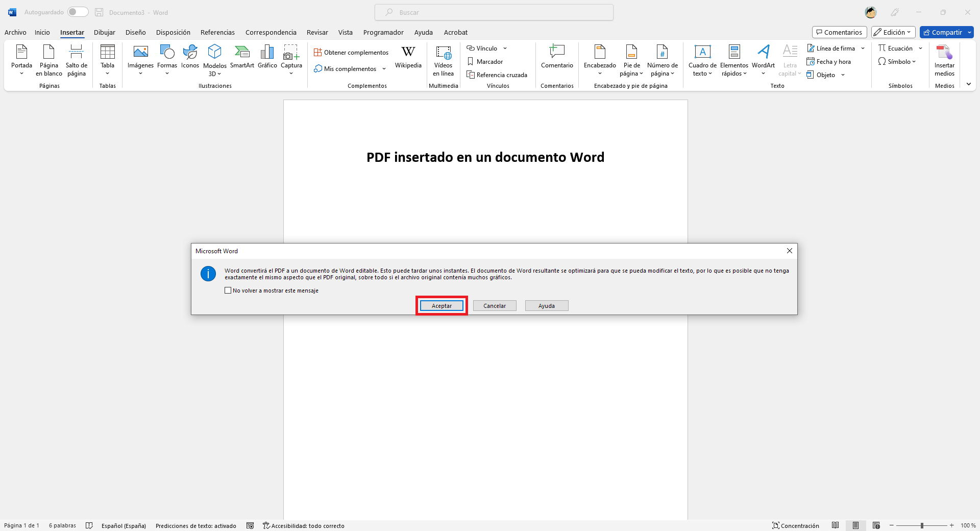Click Español (España) language indicator

click(124, 525)
